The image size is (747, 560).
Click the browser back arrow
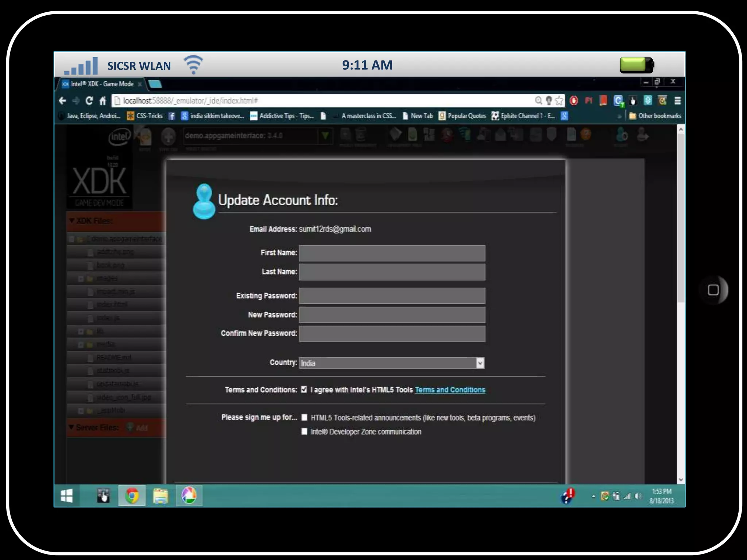click(63, 101)
